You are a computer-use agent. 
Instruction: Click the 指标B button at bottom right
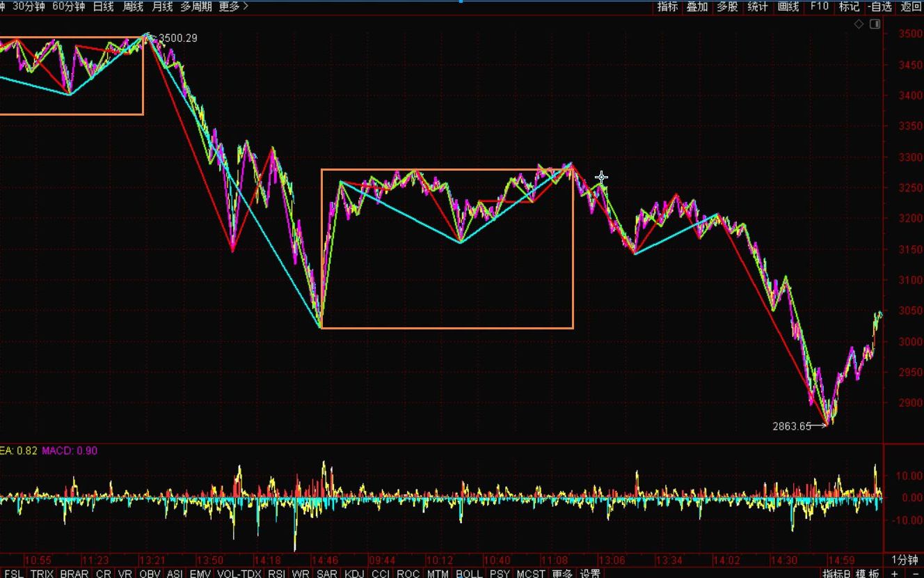point(836,573)
